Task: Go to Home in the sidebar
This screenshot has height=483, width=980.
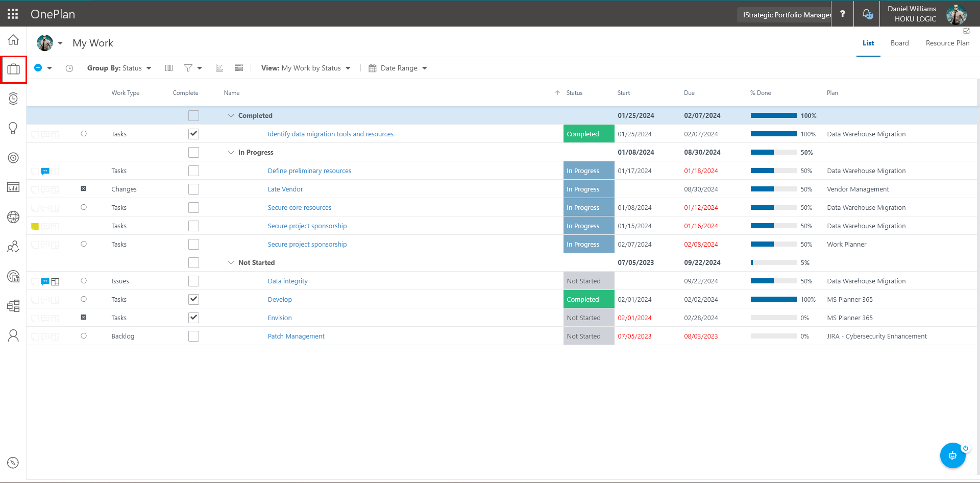Action: point(13,40)
